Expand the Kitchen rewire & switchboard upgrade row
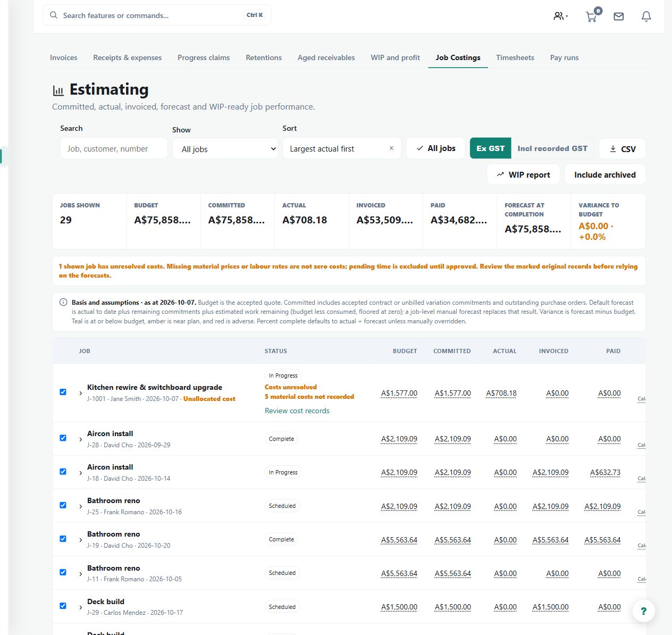Viewport: 672px width, 635px height. (80, 394)
